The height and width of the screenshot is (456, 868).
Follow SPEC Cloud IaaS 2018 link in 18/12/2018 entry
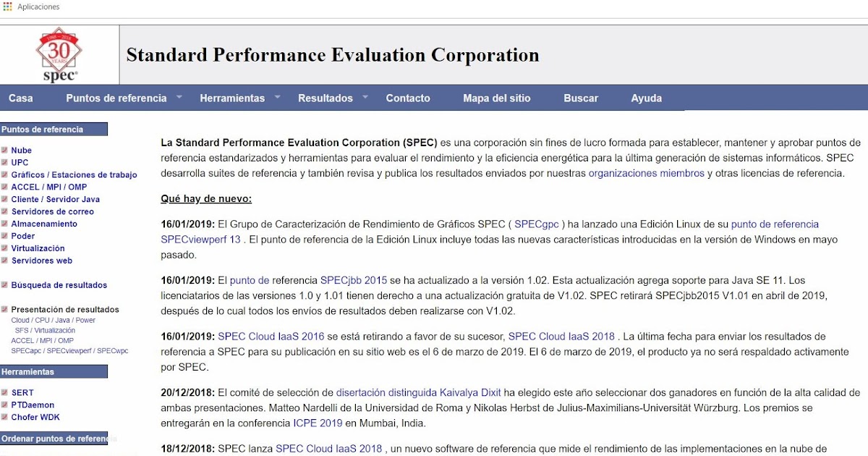click(328, 449)
